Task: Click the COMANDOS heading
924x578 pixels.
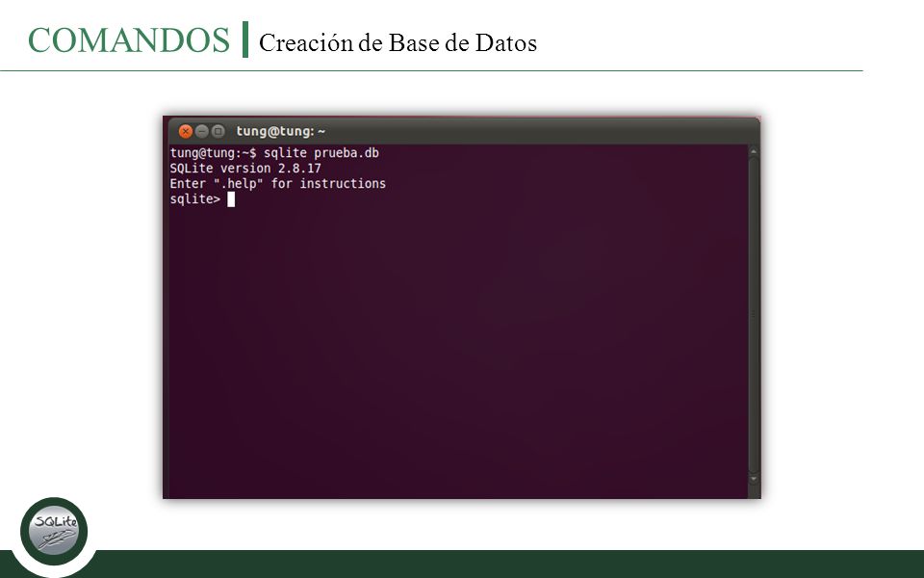Action: 128,40
